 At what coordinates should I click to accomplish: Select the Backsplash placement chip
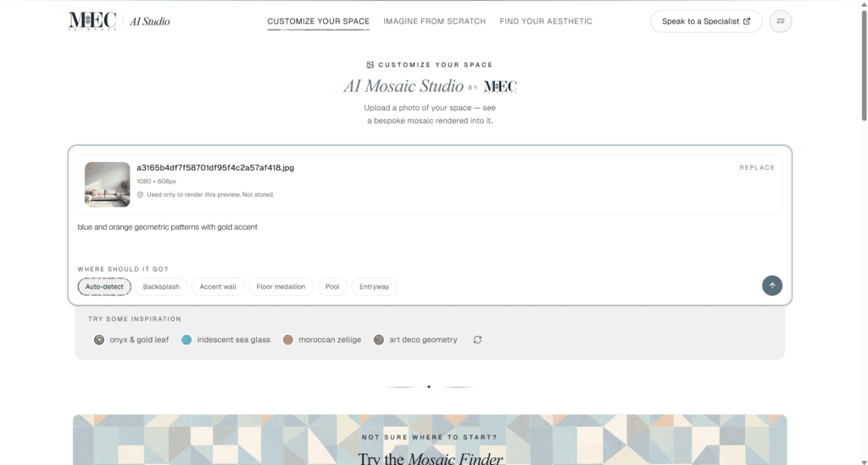161,287
